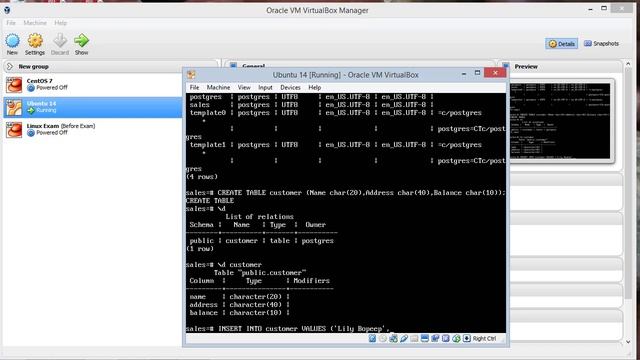This screenshot has height=360, width=640.
Task: Click the '\d customer' prompt line
Action: tap(224, 264)
